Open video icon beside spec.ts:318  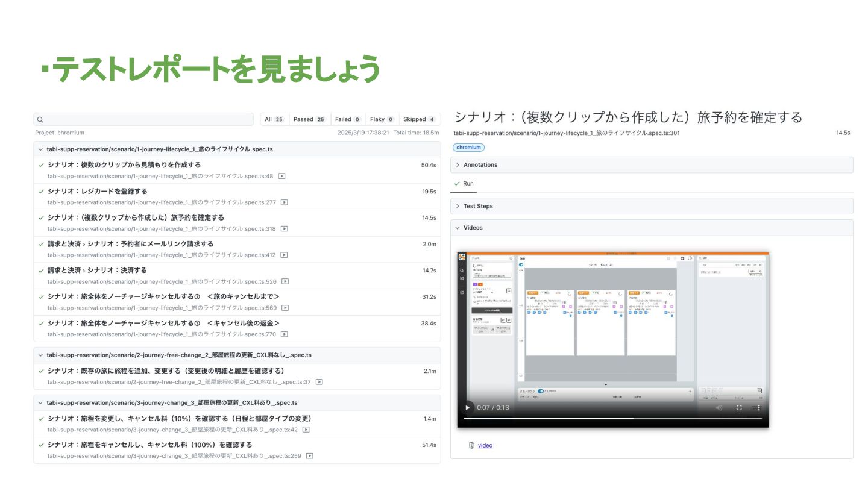point(285,229)
